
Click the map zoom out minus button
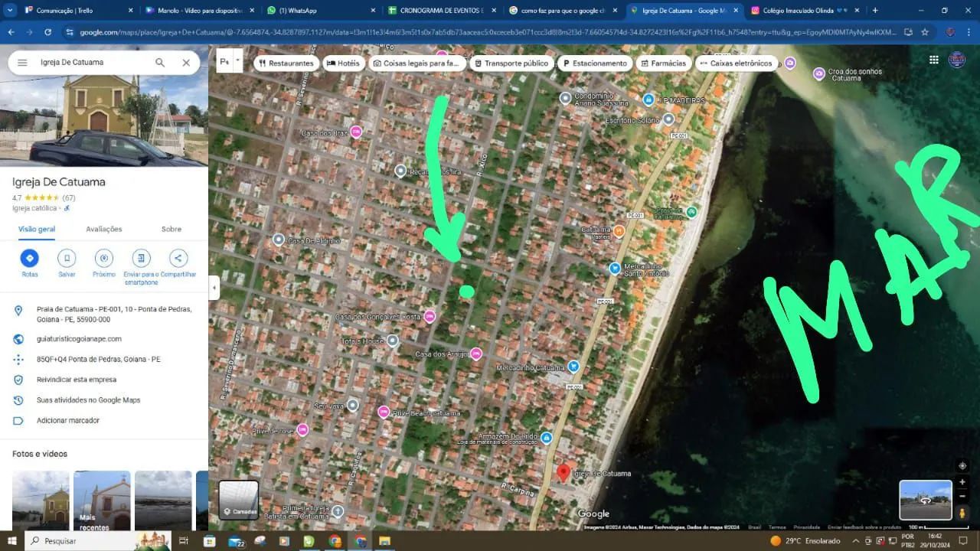point(962,496)
